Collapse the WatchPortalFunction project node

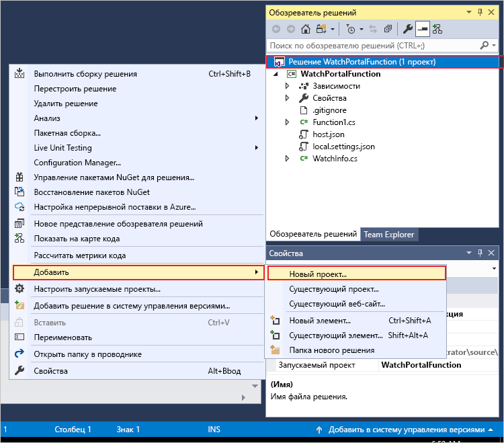(276, 74)
